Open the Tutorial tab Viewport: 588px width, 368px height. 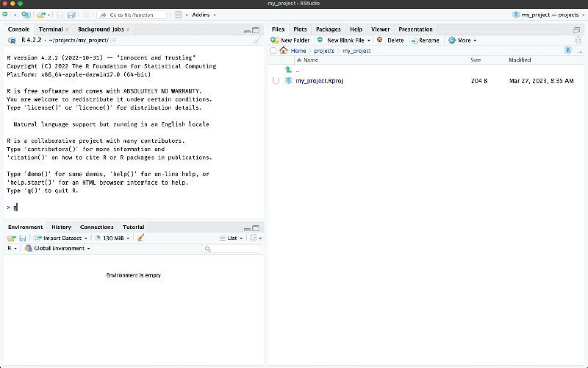(134, 227)
